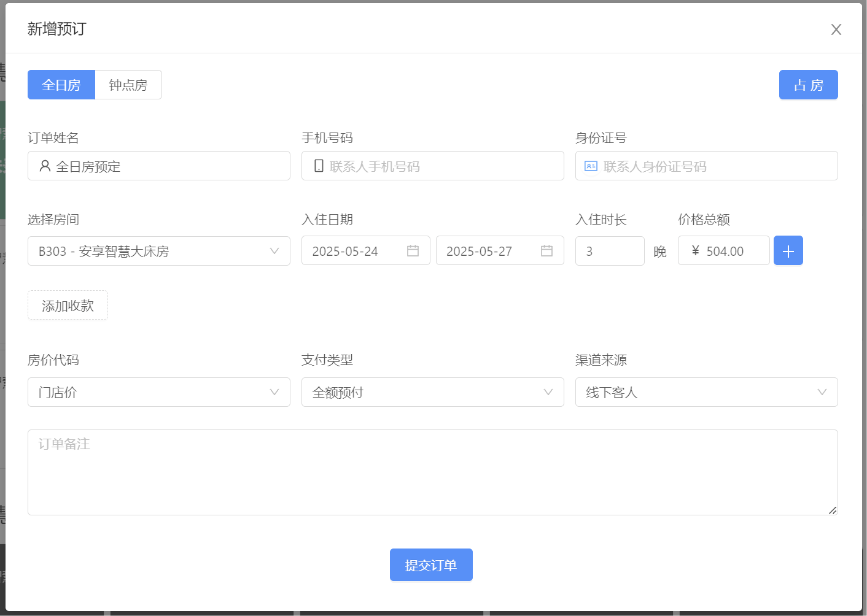867x616 pixels.
Task: Open the 选择房间 dropdown showing B303
Action: click(x=159, y=251)
